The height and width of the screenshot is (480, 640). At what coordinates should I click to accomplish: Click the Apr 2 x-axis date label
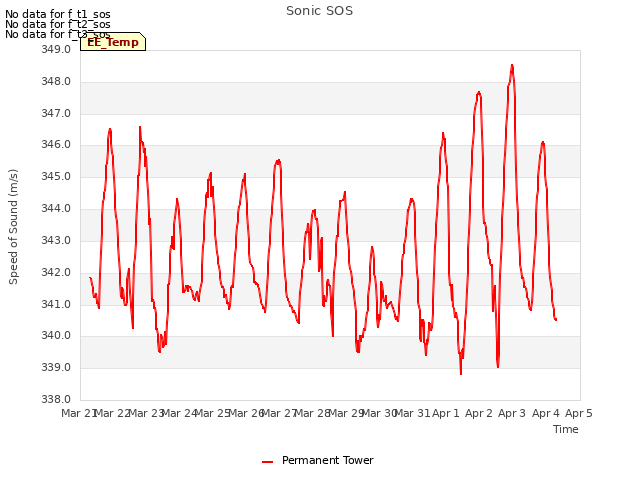tap(479, 413)
